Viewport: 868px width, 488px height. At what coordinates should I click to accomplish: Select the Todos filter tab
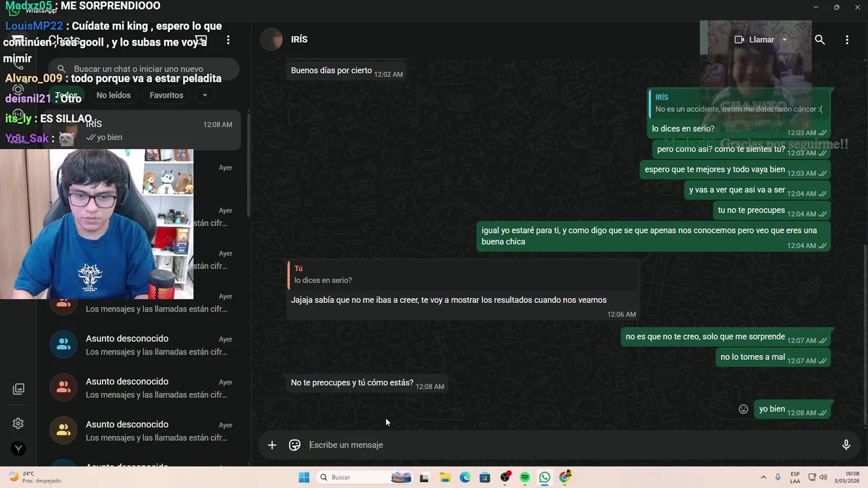(66, 96)
